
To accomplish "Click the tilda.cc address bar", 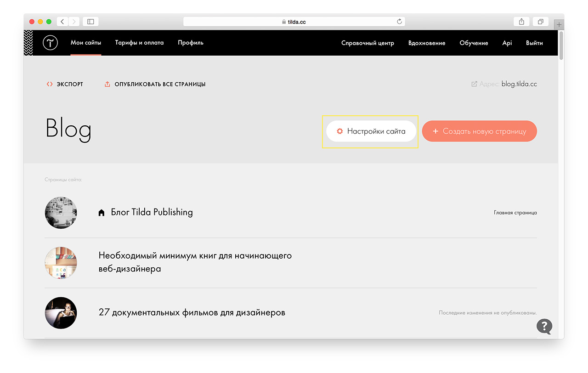I will 294,22.
